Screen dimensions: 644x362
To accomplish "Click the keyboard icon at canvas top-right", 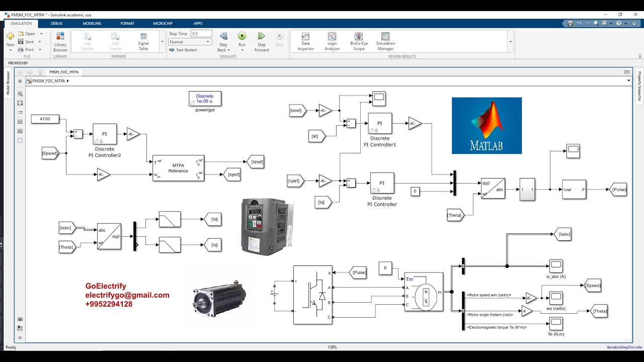I will tap(627, 72).
